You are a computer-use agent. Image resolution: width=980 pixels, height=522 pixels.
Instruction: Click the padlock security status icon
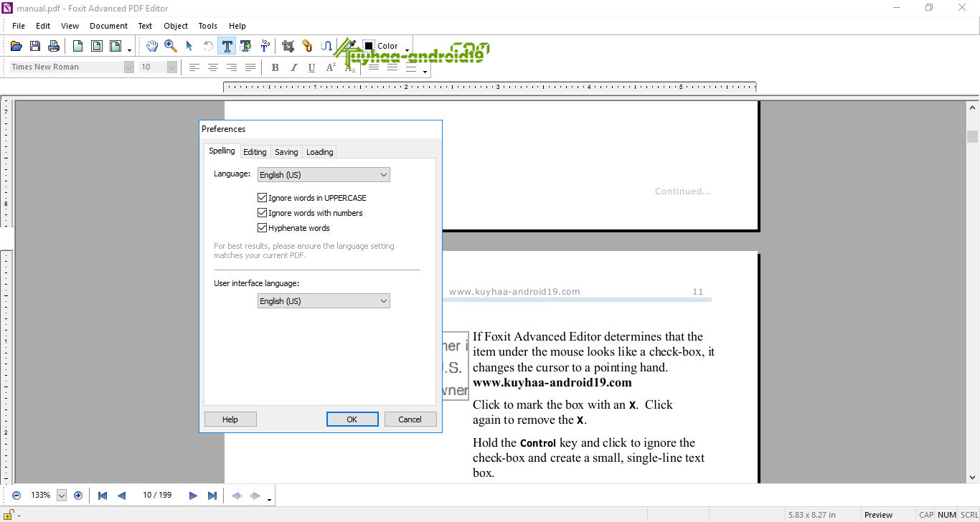(x=9, y=514)
